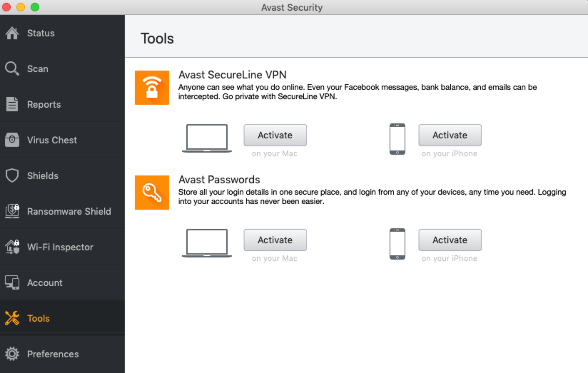Viewport: 588px width, 373px height.
Task: Activate Avast Passwords on your iPhone
Action: [x=450, y=240]
